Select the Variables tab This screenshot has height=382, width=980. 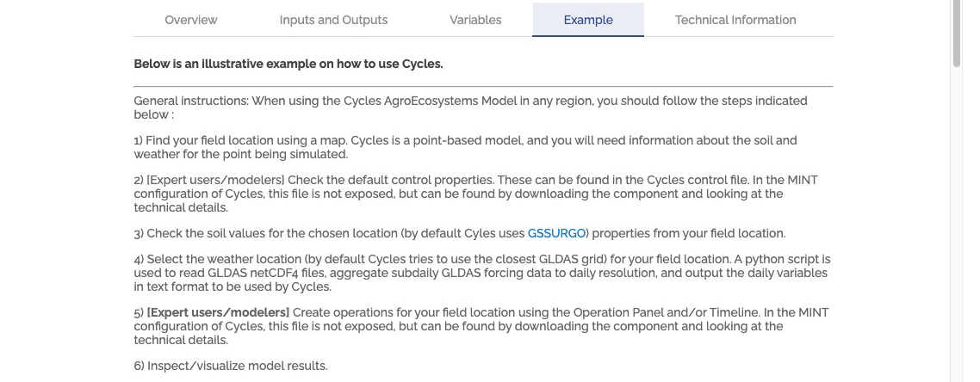(x=475, y=20)
